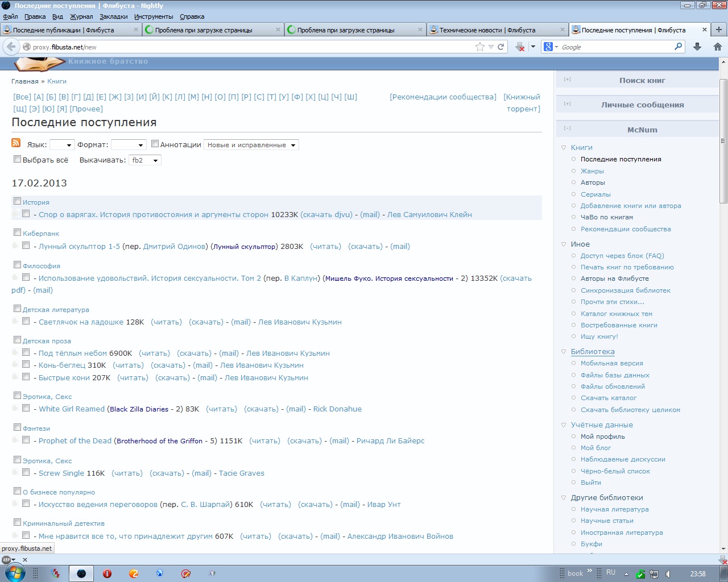Expand the Выкачивать fb2 format dropdown
This screenshot has height=582, width=728.
pyautogui.click(x=144, y=160)
